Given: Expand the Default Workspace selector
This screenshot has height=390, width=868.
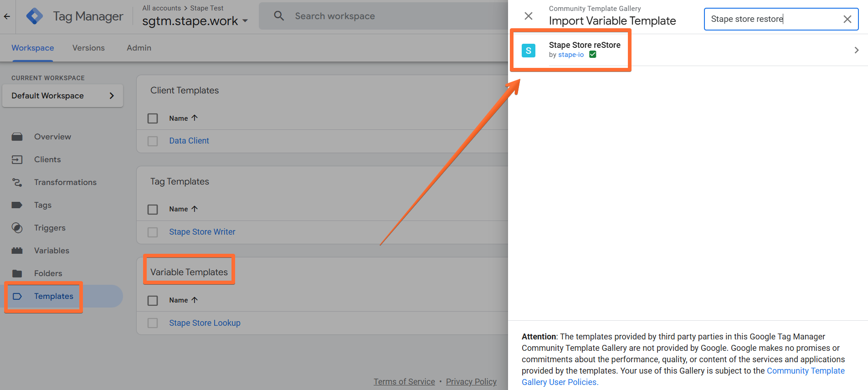Looking at the screenshot, I should click(63, 96).
